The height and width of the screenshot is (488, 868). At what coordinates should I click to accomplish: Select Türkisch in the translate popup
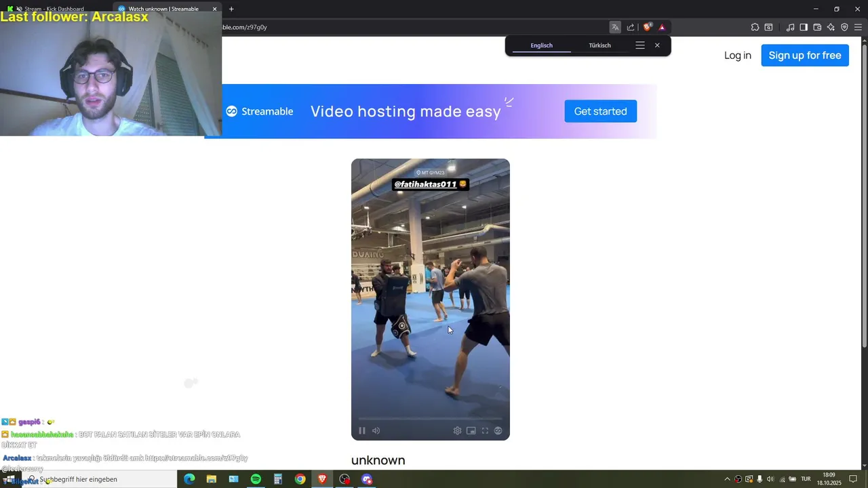coord(599,45)
